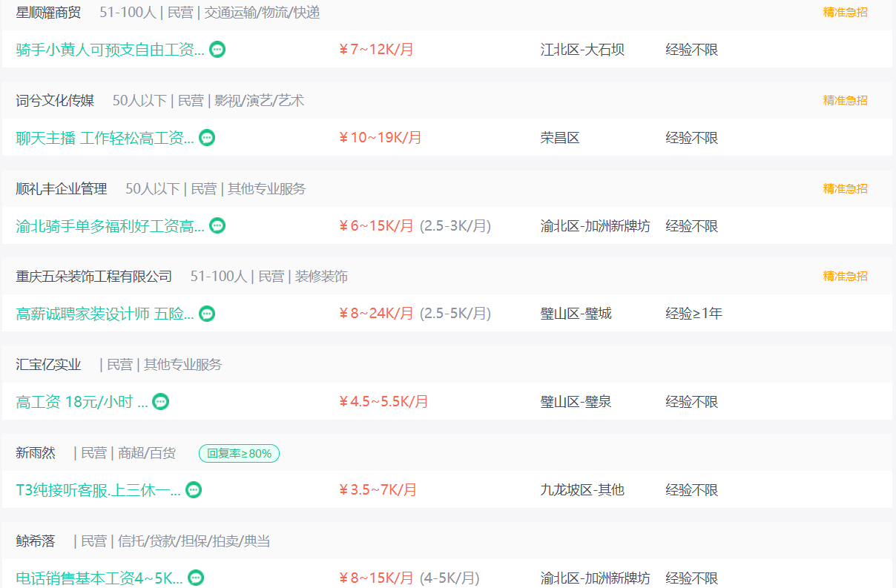This screenshot has height=588, width=896.
Task: Click 精准急招 label for 顺礼丰企业管理
Action: pyautogui.click(x=846, y=188)
